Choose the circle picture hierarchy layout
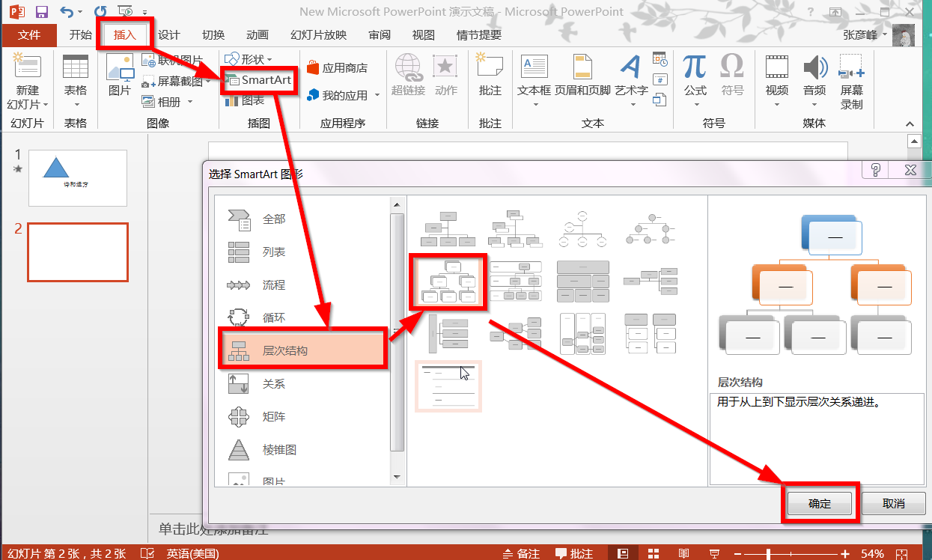This screenshot has height=560, width=932. point(582,230)
